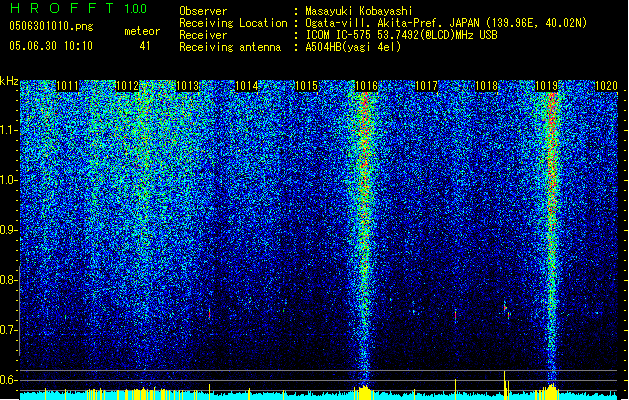Click the 0.9 kHz axis tick label
629x400 pixels.
point(9,230)
